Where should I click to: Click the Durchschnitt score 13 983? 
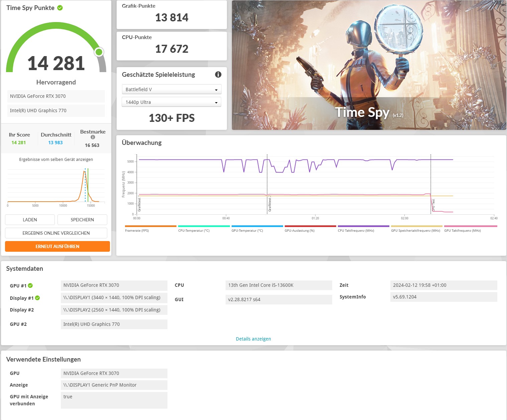55,143
